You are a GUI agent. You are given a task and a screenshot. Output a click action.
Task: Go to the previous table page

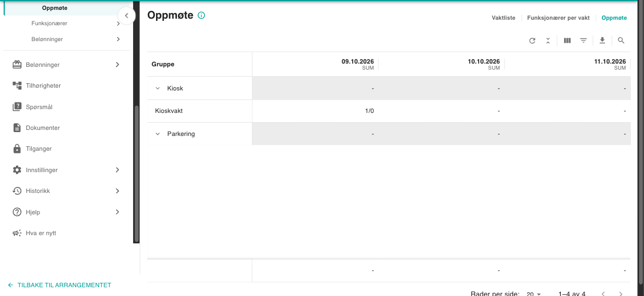(x=603, y=294)
